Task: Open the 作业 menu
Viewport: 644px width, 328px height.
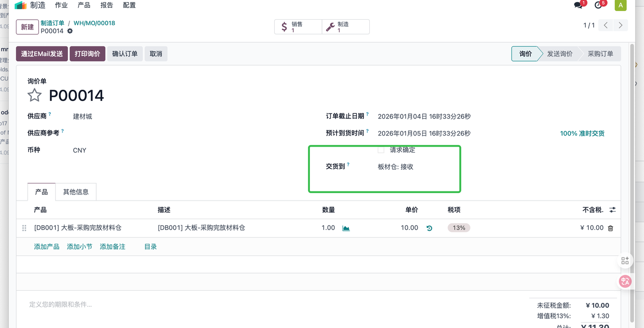Action: coord(61,5)
